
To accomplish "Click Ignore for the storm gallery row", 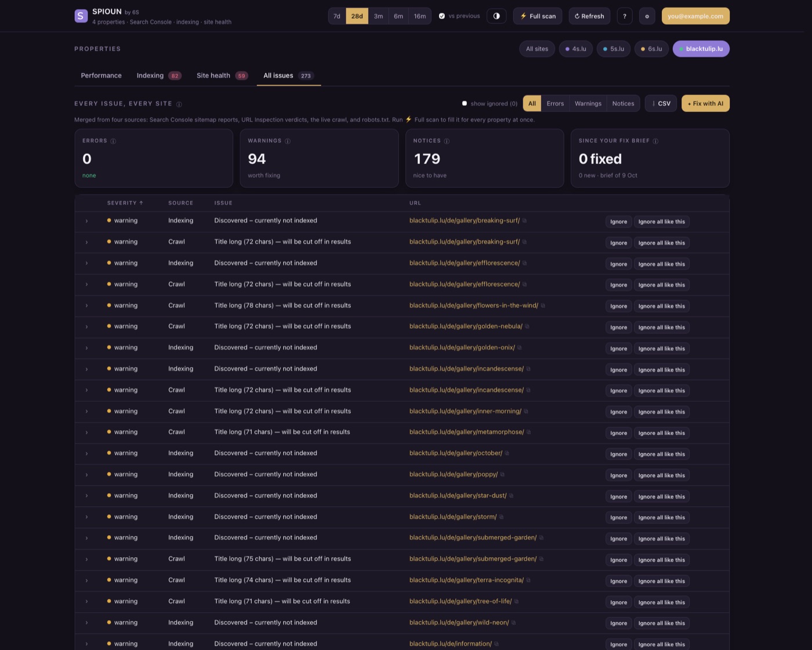I will point(618,517).
